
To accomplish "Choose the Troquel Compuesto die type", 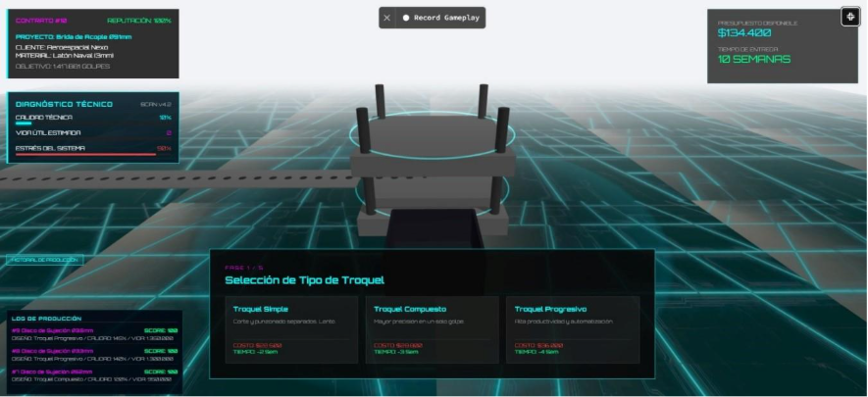I will tap(432, 329).
